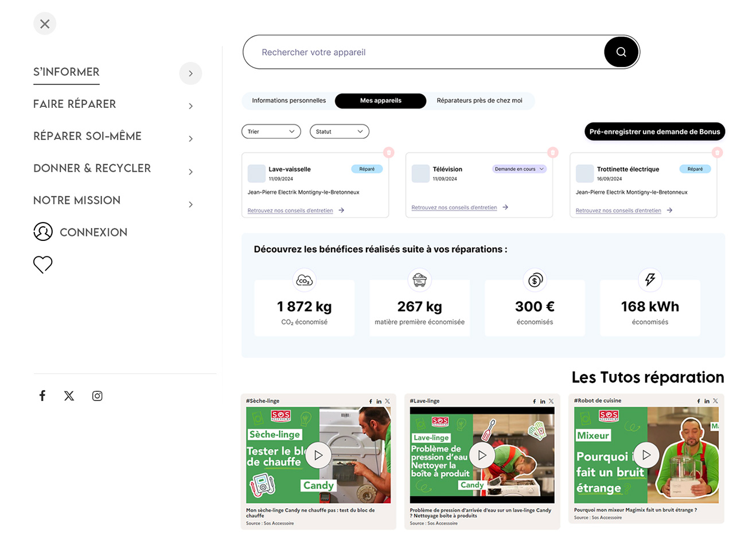Open Facebook page from sidebar footer
The image size is (756, 545).
click(x=42, y=395)
